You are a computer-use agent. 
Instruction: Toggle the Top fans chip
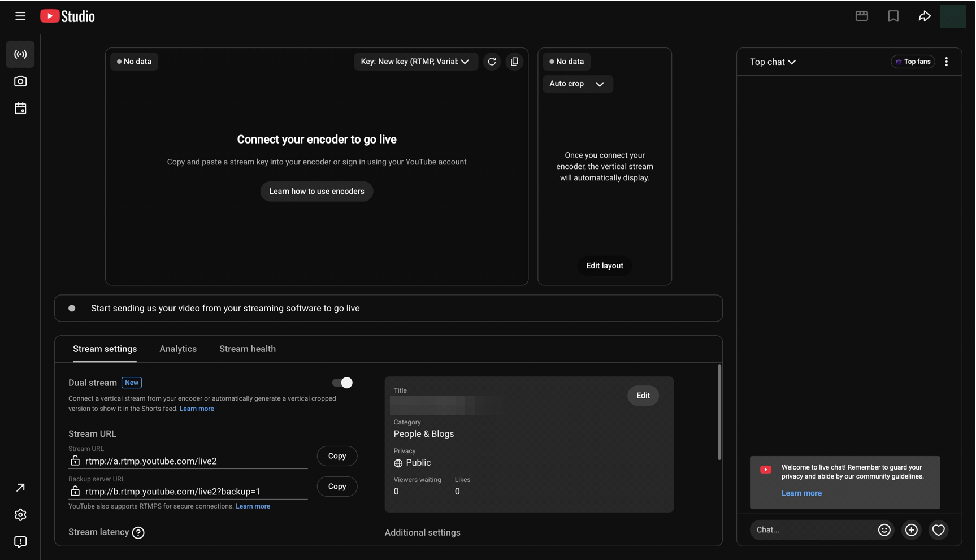[913, 62]
